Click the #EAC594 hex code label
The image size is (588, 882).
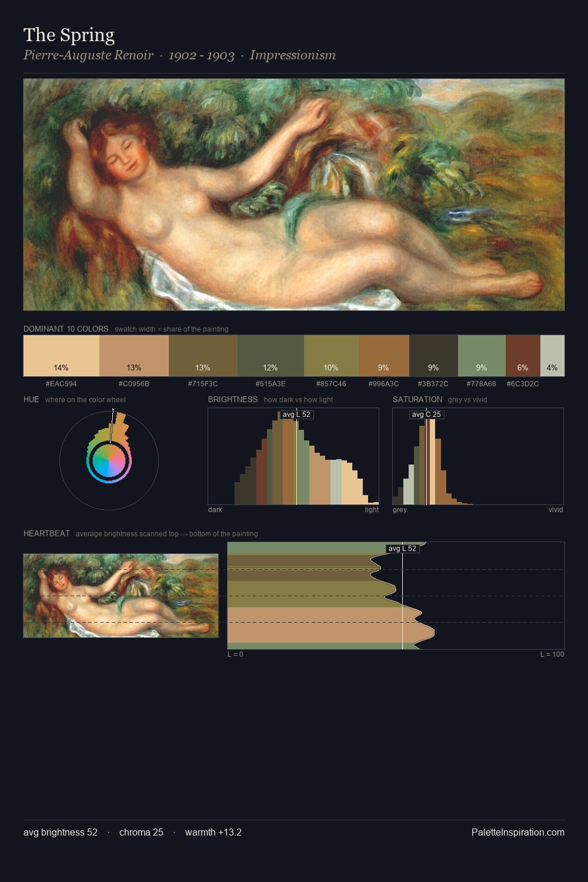pos(61,384)
